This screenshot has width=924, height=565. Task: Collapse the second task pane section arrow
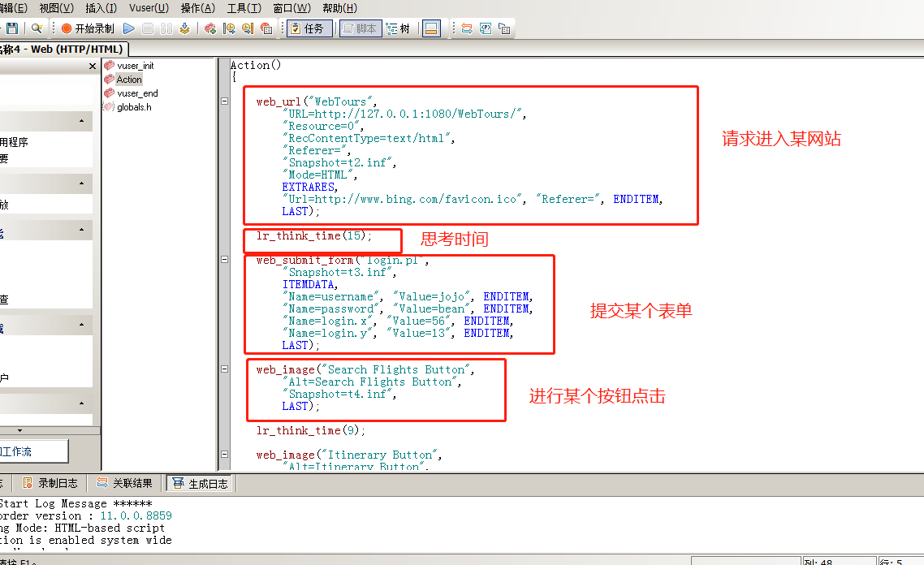(x=81, y=183)
